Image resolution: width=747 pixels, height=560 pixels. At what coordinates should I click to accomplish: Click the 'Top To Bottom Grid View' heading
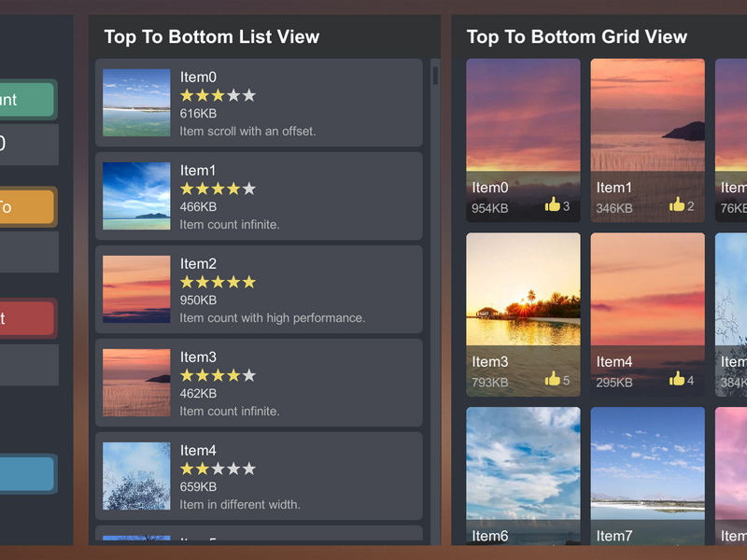[576, 36]
